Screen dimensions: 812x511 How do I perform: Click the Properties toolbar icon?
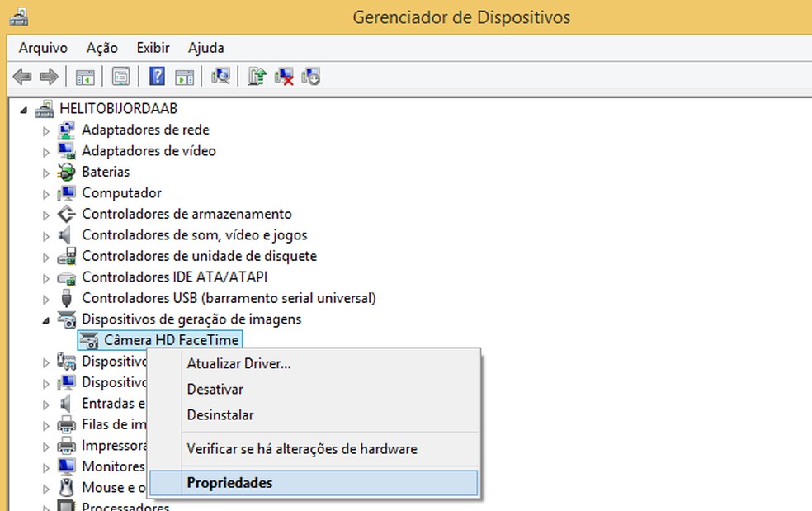coord(121,76)
